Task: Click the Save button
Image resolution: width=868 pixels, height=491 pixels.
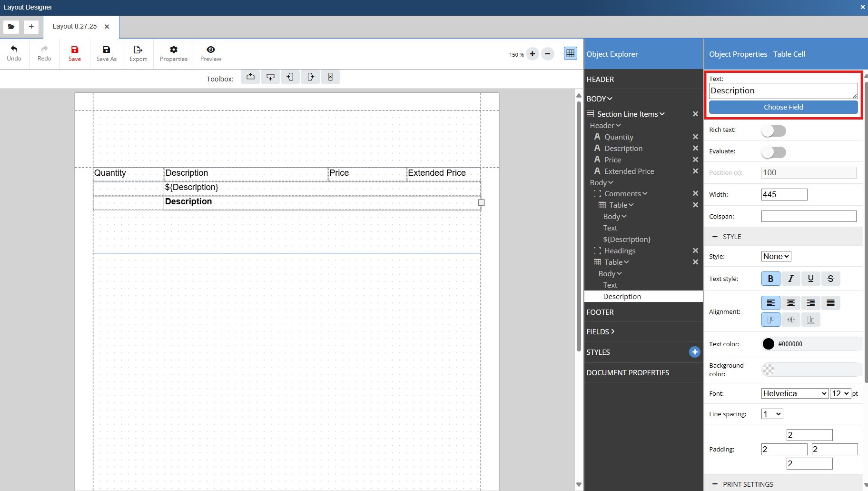Action: pyautogui.click(x=75, y=53)
